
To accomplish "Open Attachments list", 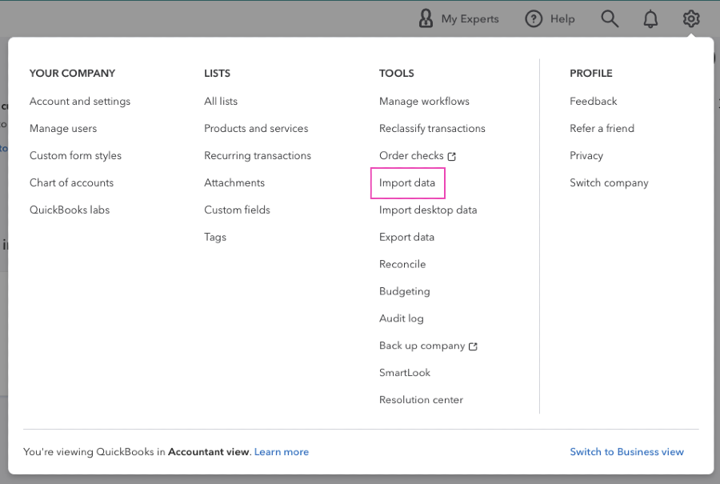I will tap(234, 183).
